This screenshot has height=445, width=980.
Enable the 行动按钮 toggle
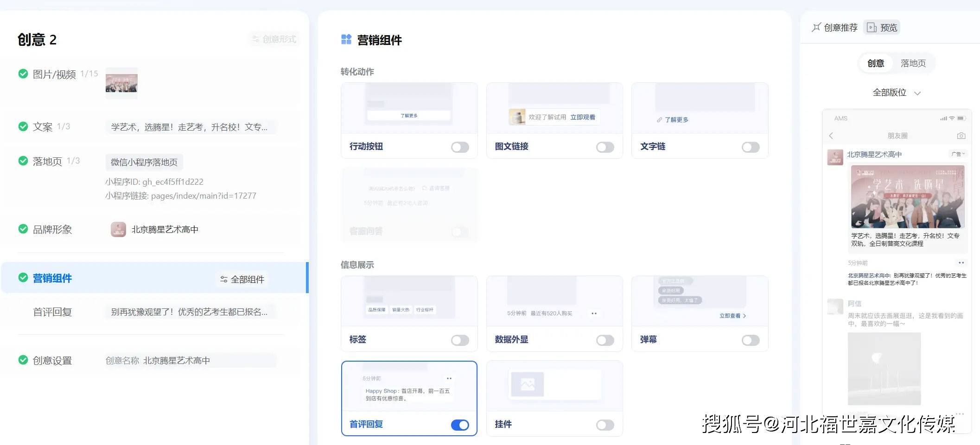pyautogui.click(x=460, y=147)
